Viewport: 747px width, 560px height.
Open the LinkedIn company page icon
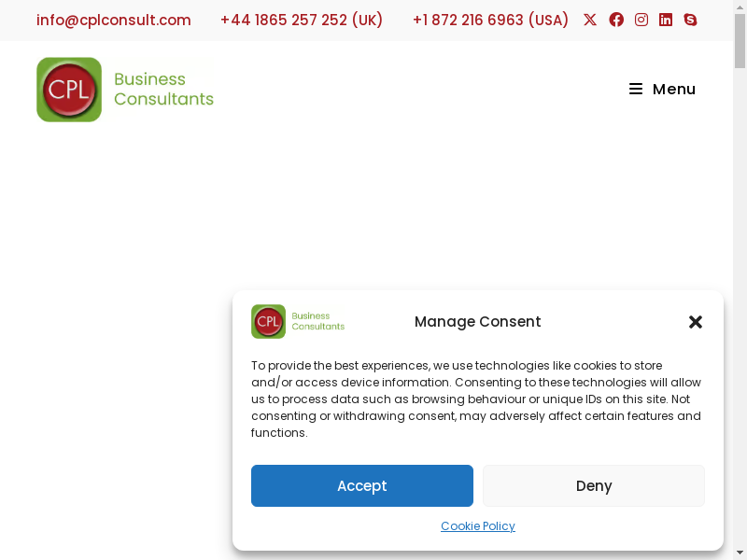pos(666,20)
